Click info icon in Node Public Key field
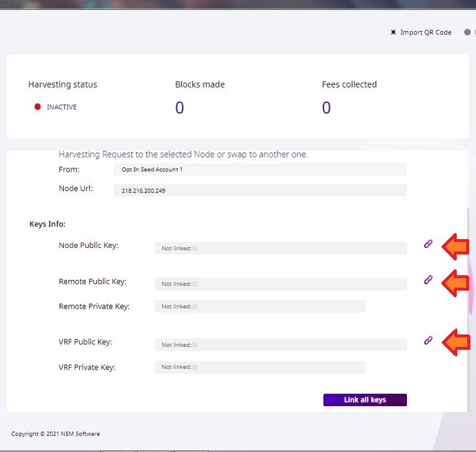The width and height of the screenshot is (476, 452). tap(195, 249)
